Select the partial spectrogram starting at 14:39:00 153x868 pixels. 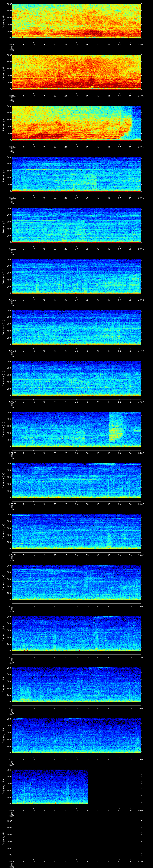pyautogui.click(x=50, y=787)
